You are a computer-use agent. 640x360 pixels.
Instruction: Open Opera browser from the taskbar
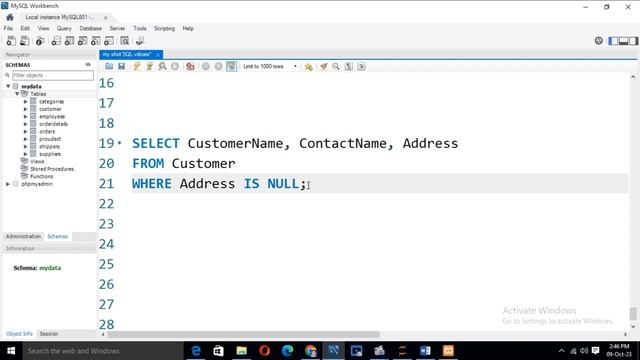point(264,351)
